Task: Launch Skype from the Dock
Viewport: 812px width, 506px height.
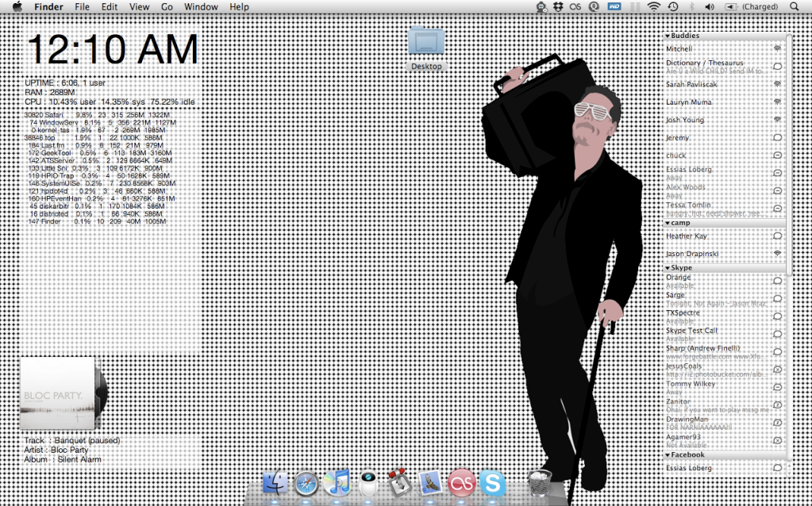Action: tap(492, 483)
